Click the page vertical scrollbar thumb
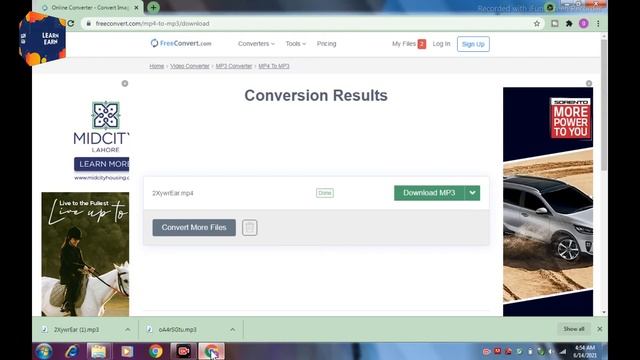 point(604,104)
